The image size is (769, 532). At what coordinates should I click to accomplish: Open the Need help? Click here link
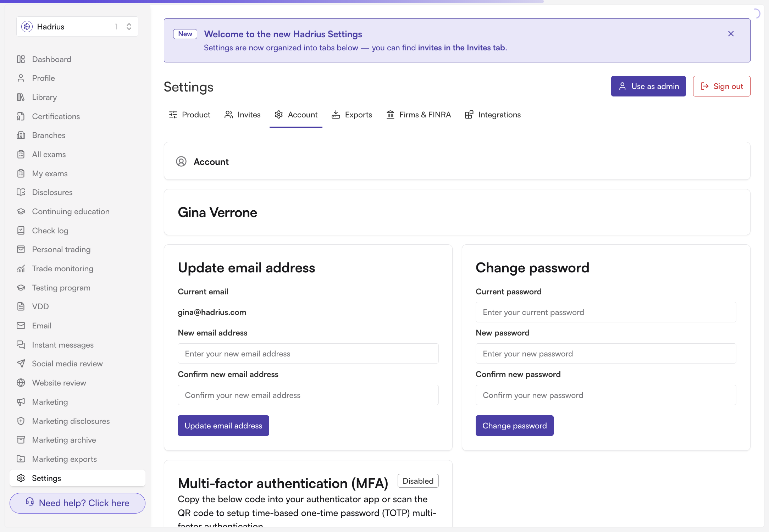tap(77, 503)
